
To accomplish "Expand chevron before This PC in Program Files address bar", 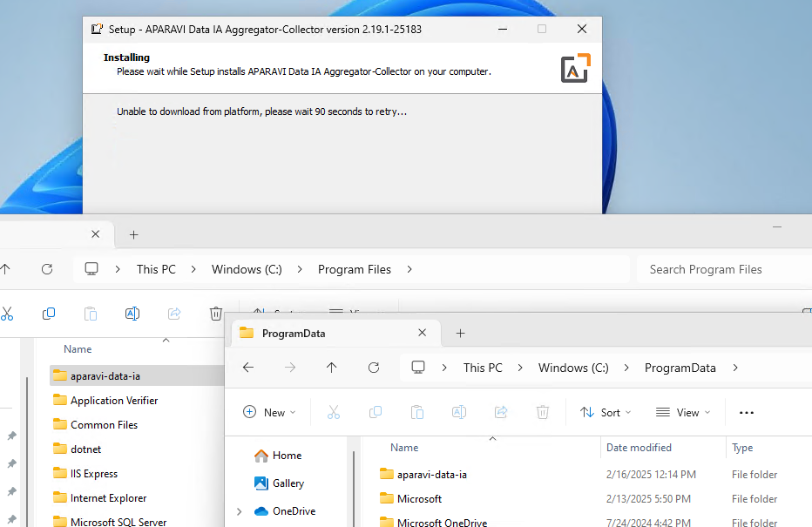I will click(118, 269).
